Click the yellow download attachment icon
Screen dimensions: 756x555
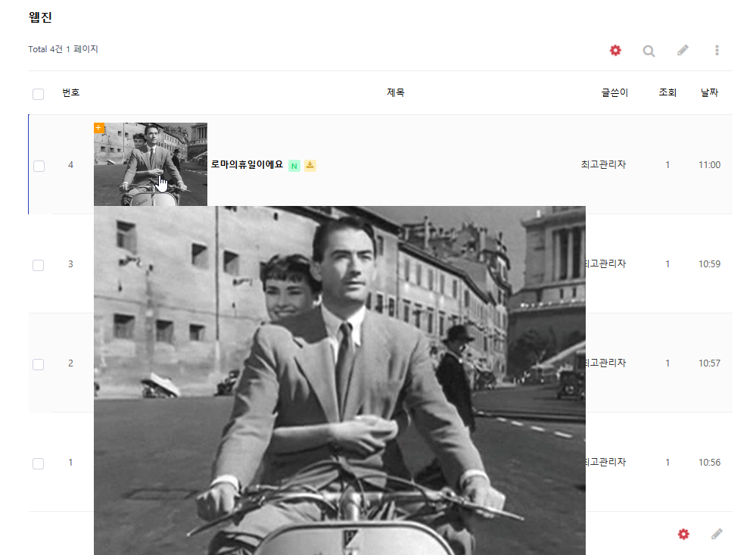pyautogui.click(x=310, y=165)
